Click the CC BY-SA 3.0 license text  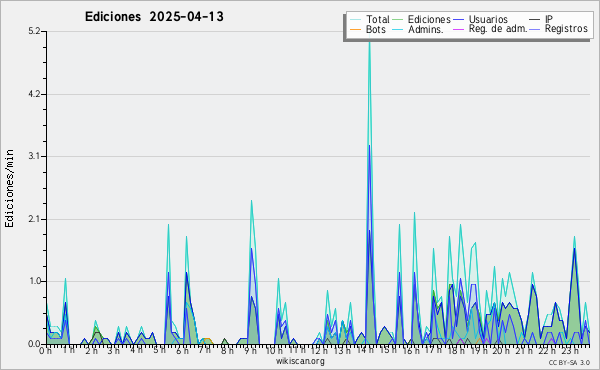pyautogui.click(x=569, y=363)
